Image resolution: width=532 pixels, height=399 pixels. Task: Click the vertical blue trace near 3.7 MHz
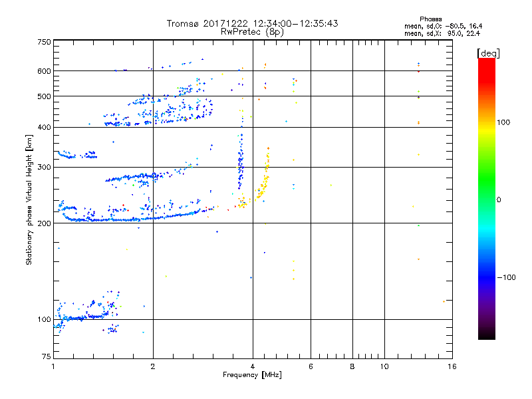pos(241,161)
